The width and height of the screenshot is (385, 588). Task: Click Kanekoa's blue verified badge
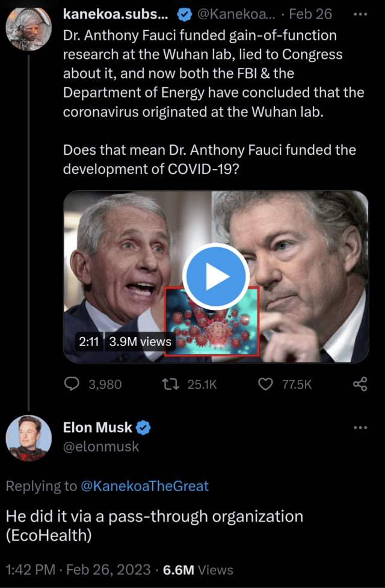click(x=184, y=14)
